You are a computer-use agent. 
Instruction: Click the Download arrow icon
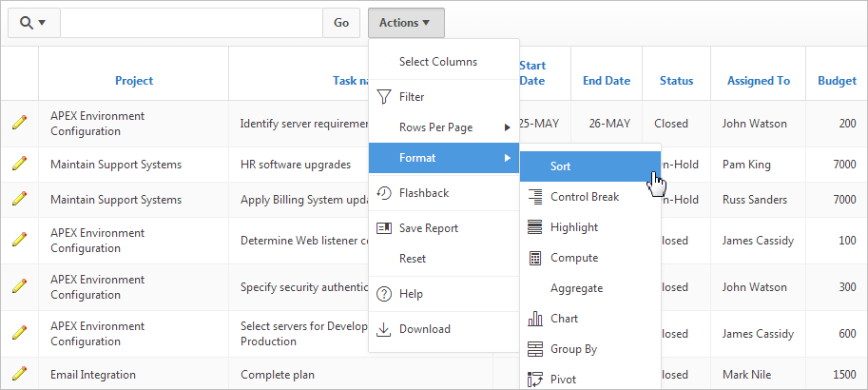384,329
